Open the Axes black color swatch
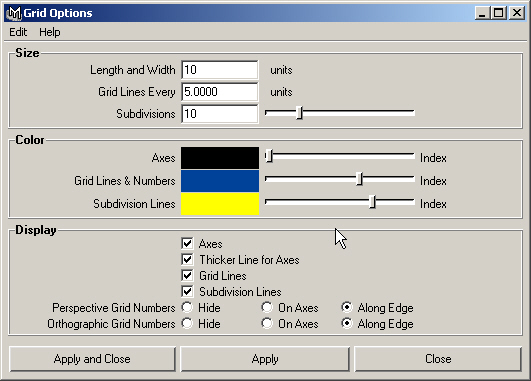This screenshot has height=381, width=531. coord(220,158)
